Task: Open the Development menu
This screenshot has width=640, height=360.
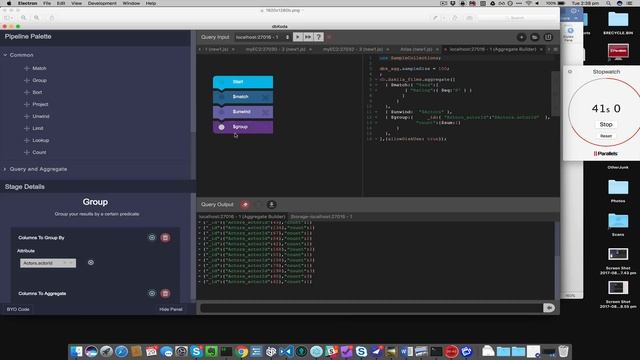Action: click(x=102, y=3)
